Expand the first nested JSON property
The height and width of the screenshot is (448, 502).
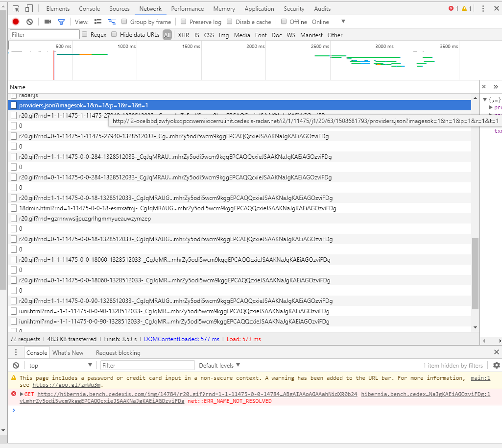click(491, 107)
